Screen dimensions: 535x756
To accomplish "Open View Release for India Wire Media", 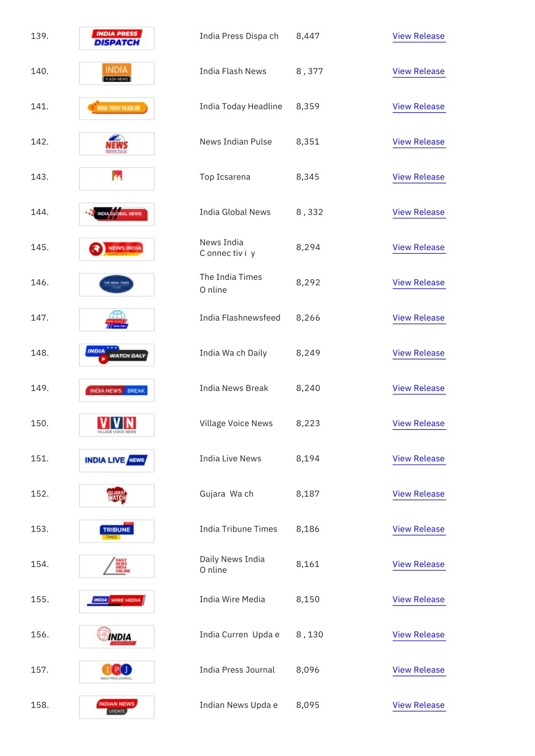I will click(418, 599).
